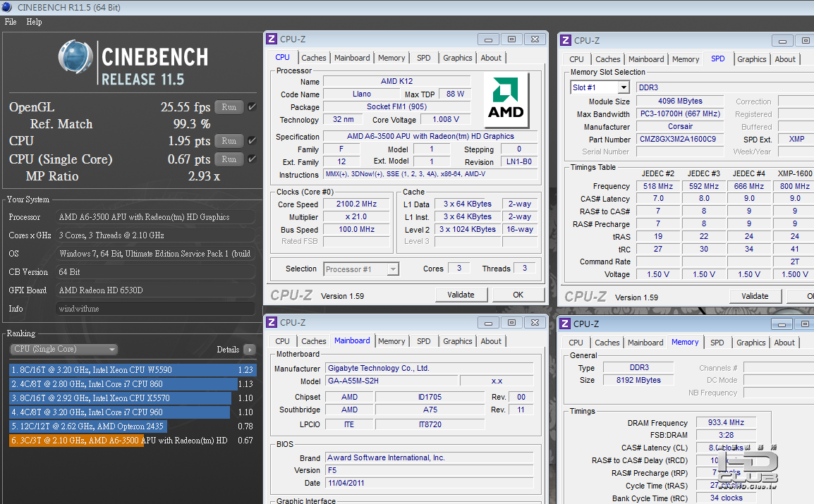The image size is (814, 504).
Task: Click XMP-1600 frequency 800 MHz cell
Action: point(794,186)
